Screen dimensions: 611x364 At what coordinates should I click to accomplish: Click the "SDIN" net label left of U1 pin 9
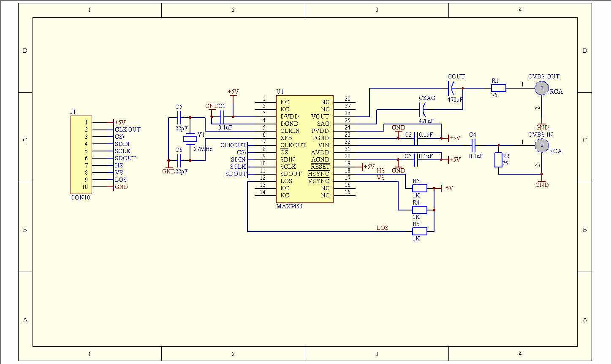(x=238, y=159)
